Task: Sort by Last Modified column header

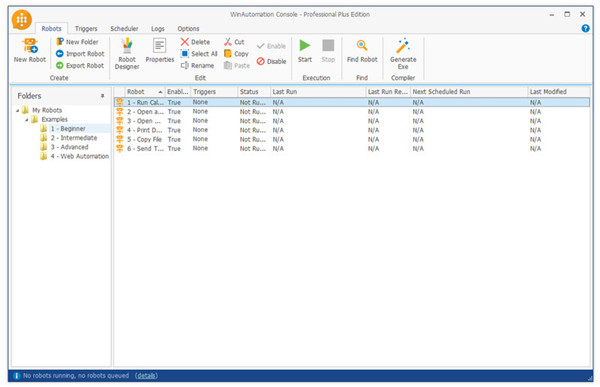Action: point(559,91)
